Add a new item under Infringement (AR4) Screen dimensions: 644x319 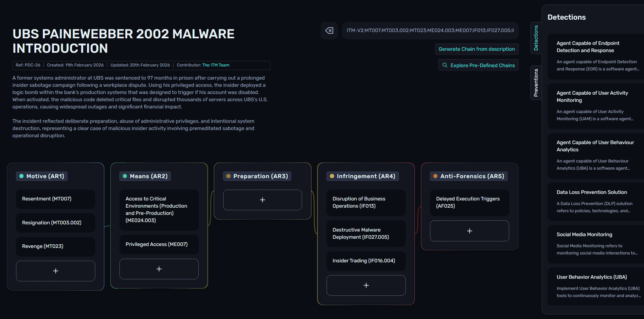click(x=366, y=285)
